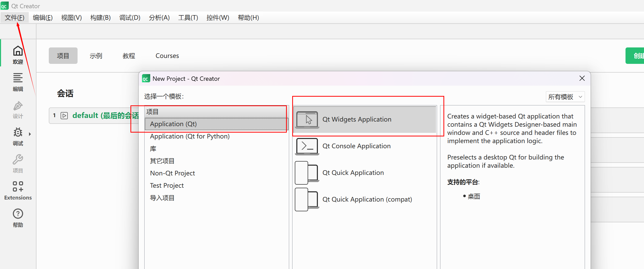Screen dimensions: 644x269
Task: Open the 项目 (Projects) wrench mode in sidebar
Action: click(x=18, y=164)
